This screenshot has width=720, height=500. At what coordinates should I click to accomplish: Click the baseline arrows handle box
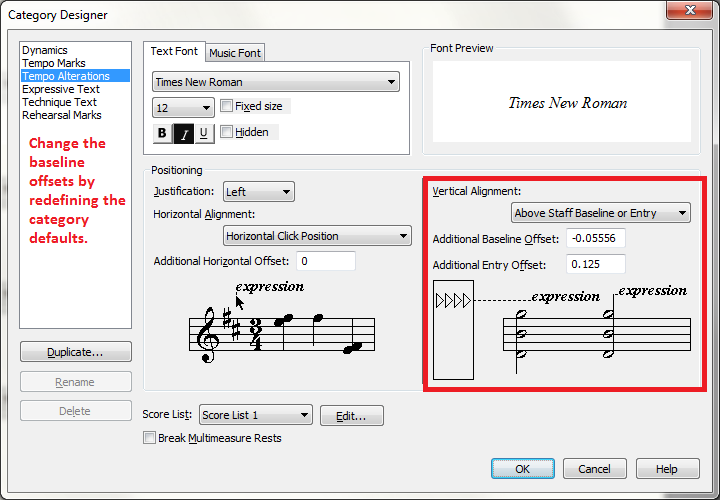tap(453, 330)
